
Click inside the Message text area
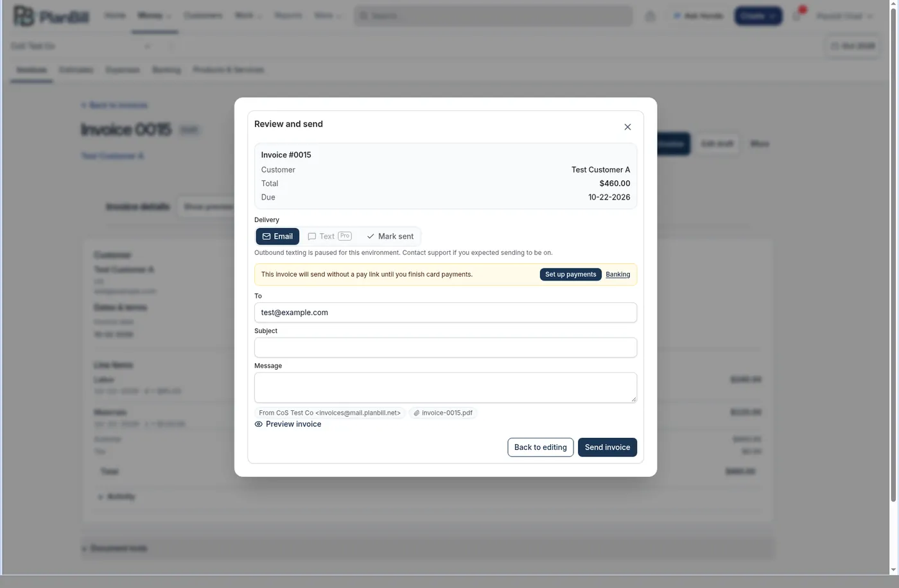pyautogui.click(x=446, y=388)
